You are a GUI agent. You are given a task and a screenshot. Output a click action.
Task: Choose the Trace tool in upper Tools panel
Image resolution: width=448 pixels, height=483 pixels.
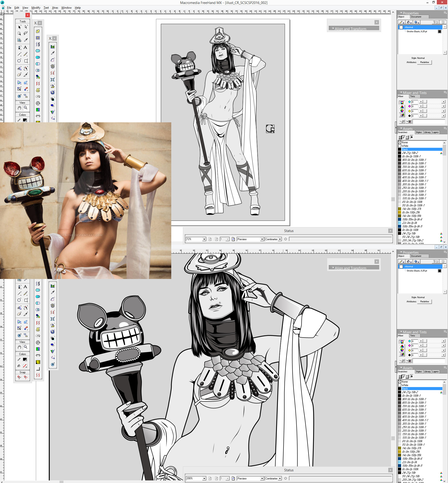(x=19, y=89)
